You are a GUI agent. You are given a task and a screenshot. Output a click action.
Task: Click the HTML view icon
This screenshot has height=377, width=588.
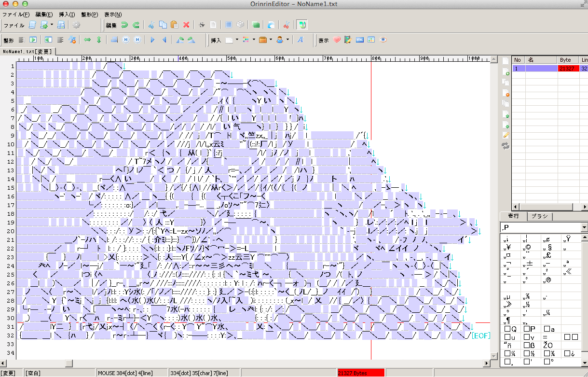click(x=359, y=40)
